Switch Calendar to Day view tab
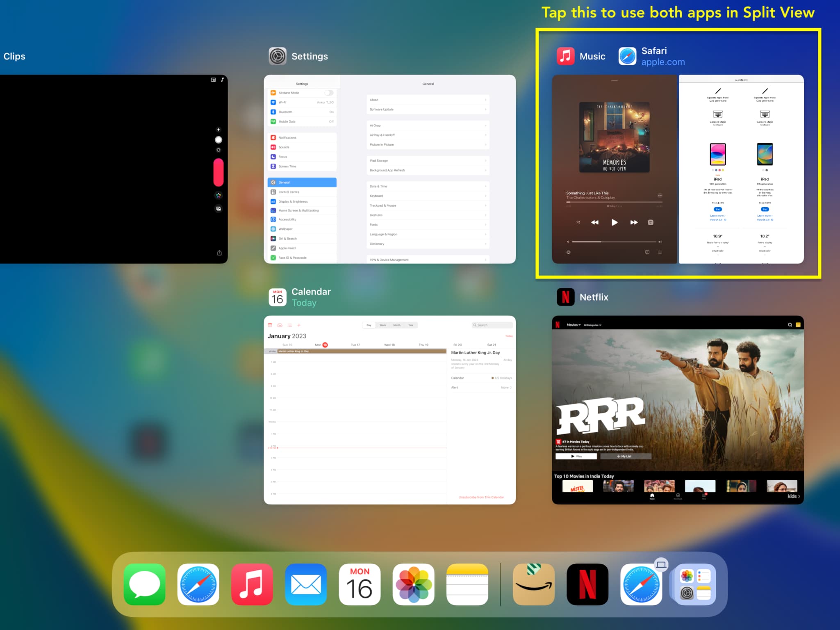 369,325
